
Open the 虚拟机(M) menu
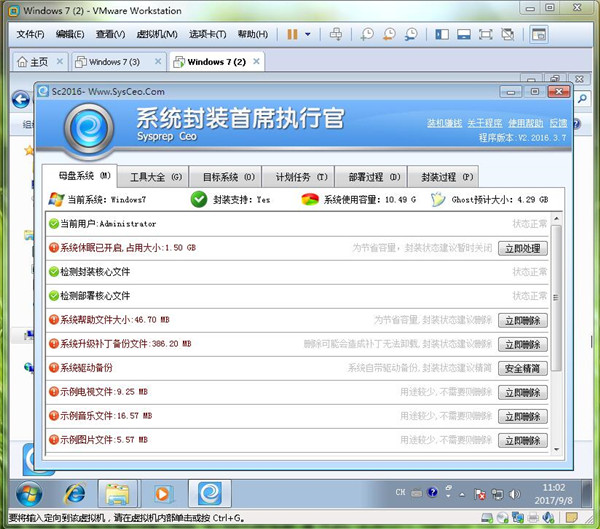click(x=157, y=34)
